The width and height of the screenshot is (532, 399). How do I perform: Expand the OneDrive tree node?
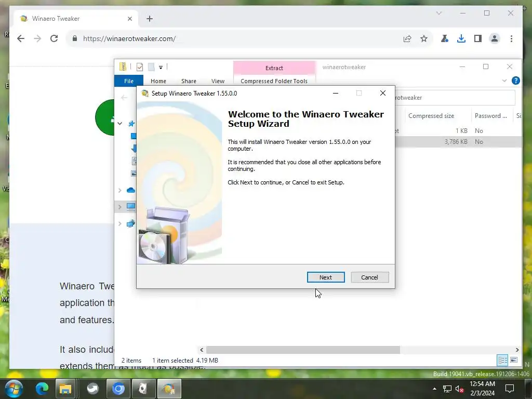pos(120,190)
